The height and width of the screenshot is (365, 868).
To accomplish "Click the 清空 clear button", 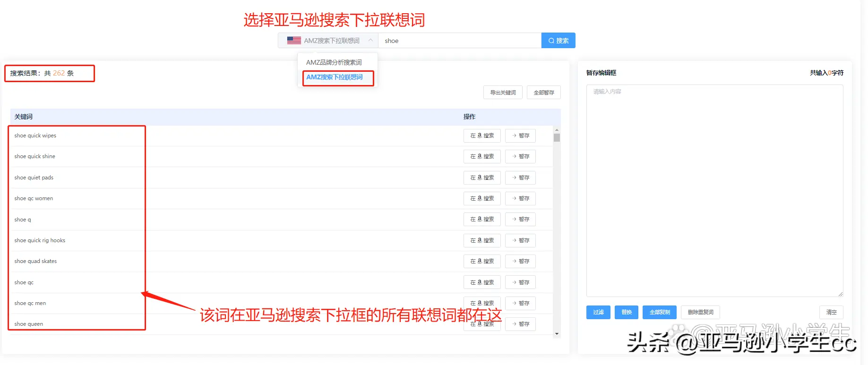I will (831, 312).
